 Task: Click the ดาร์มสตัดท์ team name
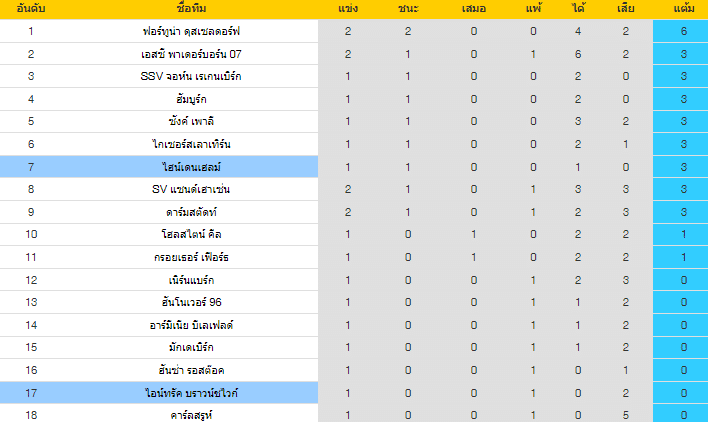tap(191, 212)
